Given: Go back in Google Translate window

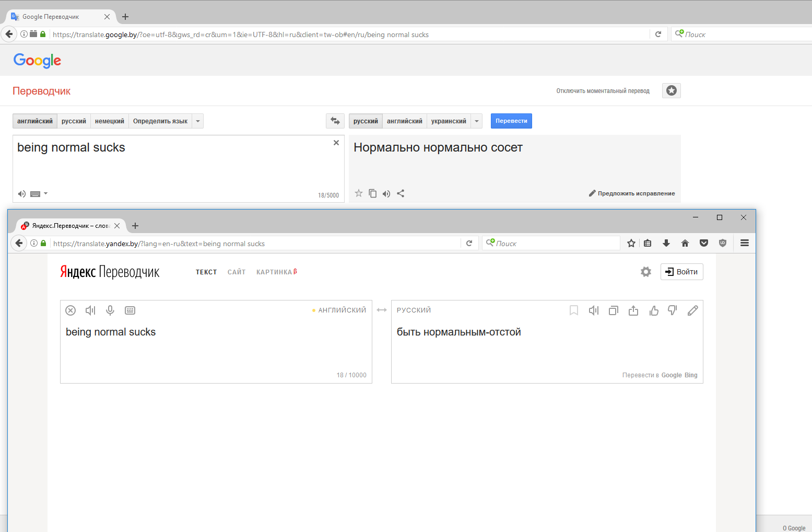Looking at the screenshot, I should click(x=9, y=34).
